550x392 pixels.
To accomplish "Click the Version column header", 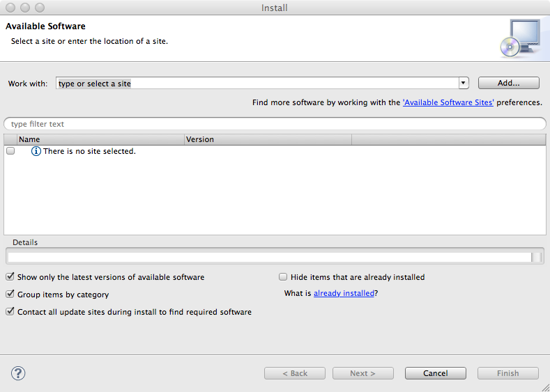I will click(x=268, y=139).
